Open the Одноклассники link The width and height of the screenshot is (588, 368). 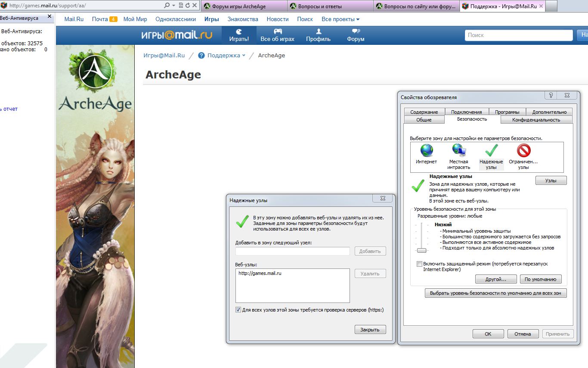176,19
